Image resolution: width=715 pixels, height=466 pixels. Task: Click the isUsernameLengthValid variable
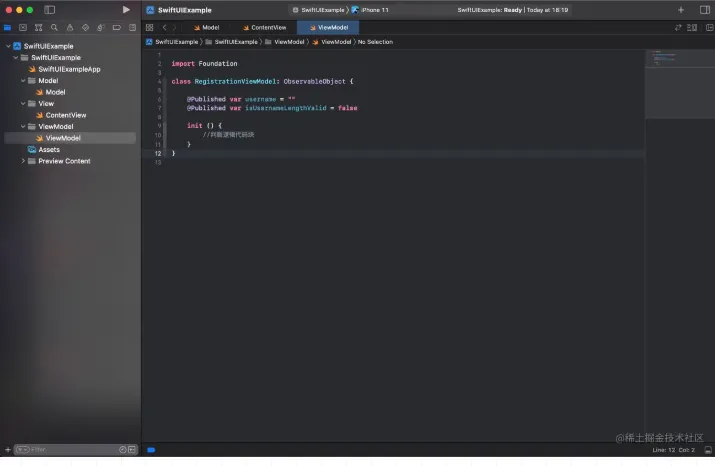[286, 108]
